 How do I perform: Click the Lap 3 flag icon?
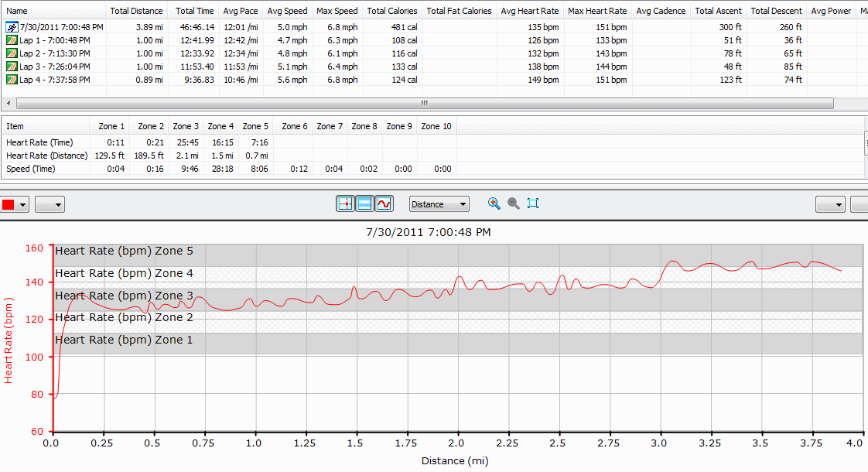[12, 67]
